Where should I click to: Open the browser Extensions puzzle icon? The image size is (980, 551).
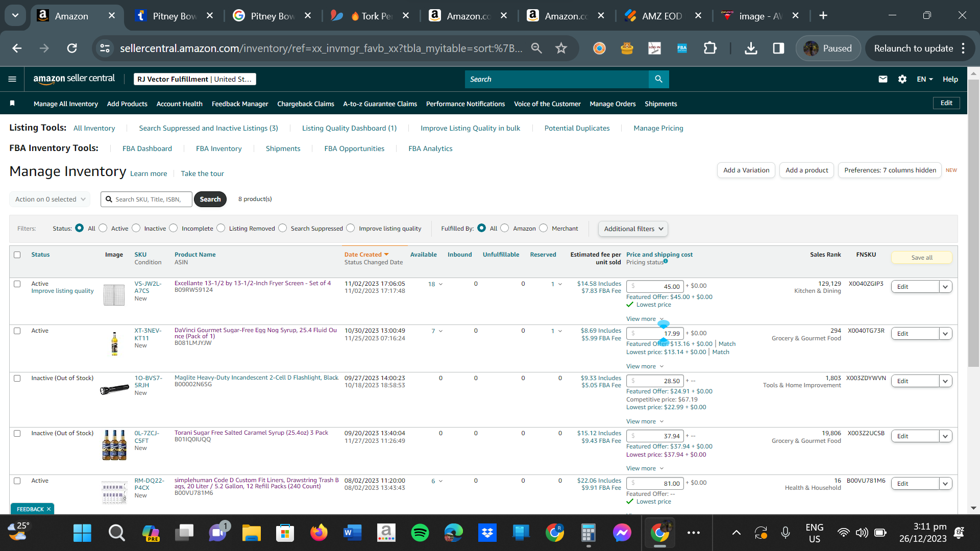710,48
